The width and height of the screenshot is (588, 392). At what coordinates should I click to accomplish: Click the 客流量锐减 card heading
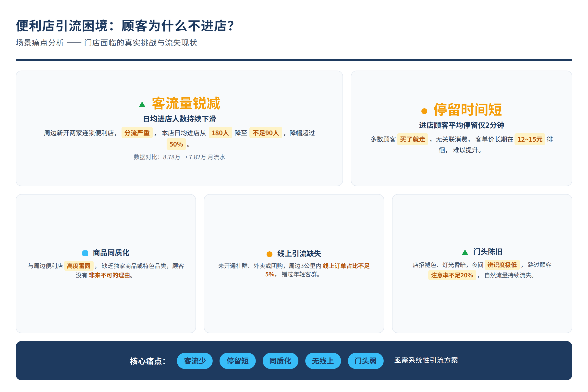point(186,103)
